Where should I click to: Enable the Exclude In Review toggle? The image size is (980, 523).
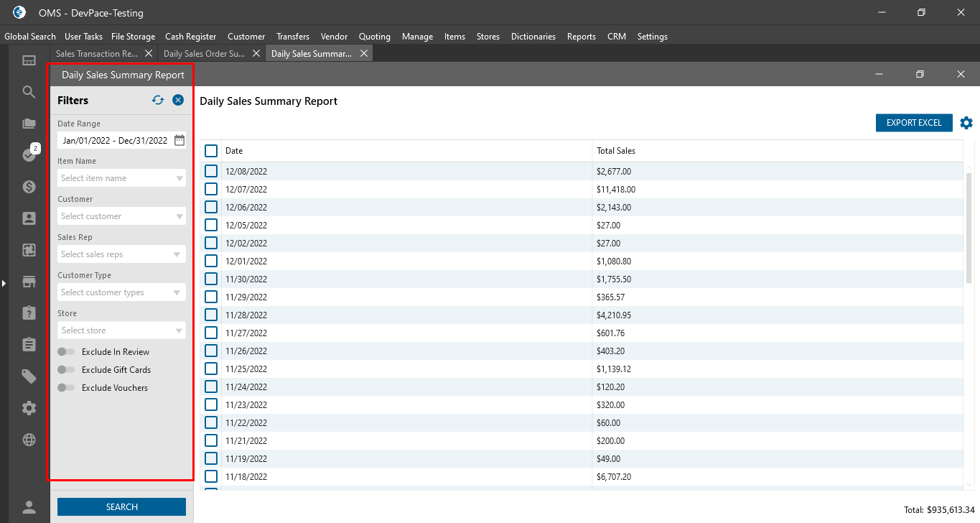[67, 352]
